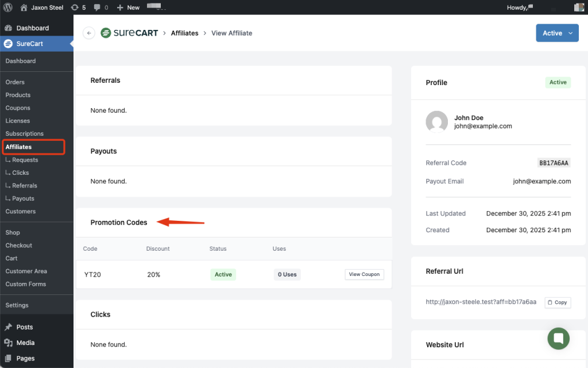The width and height of the screenshot is (588, 368).
Task: Open the Customers page
Action: click(x=21, y=212)
